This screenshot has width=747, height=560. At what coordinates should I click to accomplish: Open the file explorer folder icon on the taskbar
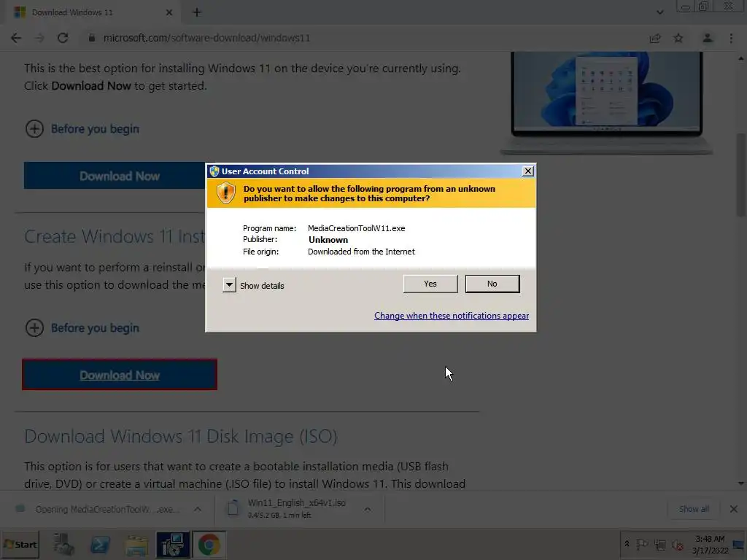coord(136,544)
